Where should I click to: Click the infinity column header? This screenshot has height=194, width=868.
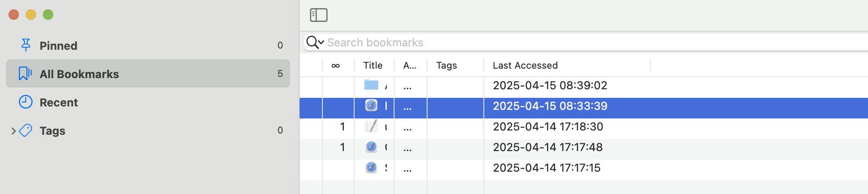tap(336, 65)
